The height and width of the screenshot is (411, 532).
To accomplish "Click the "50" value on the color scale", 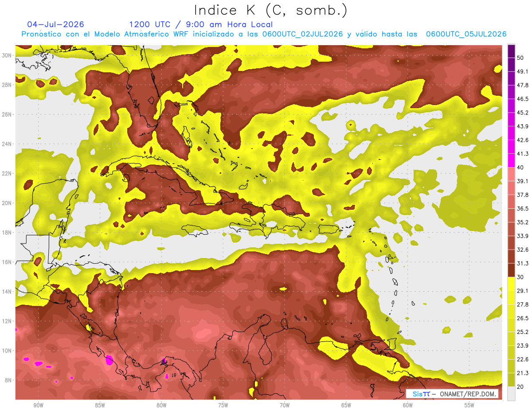I will point(520,58).
